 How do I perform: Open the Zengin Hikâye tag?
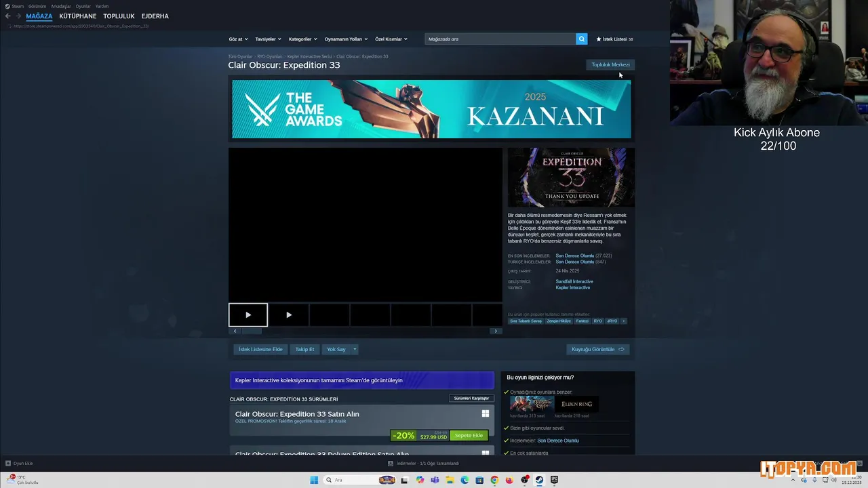pos(559,321)
